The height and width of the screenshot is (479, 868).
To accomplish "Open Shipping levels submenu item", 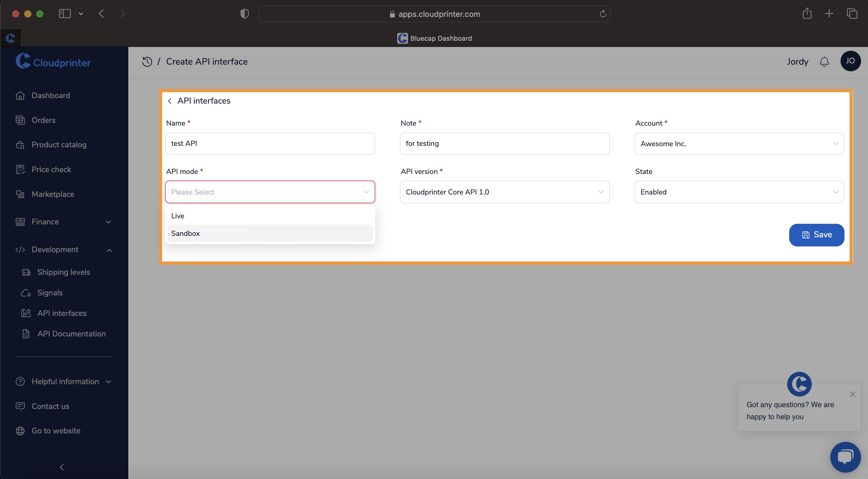I will (64, 272).
